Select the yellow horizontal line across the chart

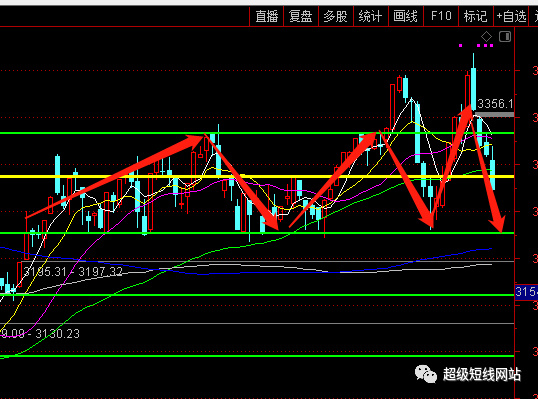[x=257, y=176]
